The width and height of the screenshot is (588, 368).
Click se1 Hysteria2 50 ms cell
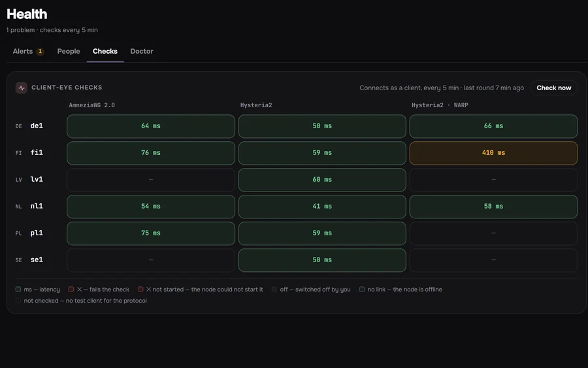tap(322, 260)
